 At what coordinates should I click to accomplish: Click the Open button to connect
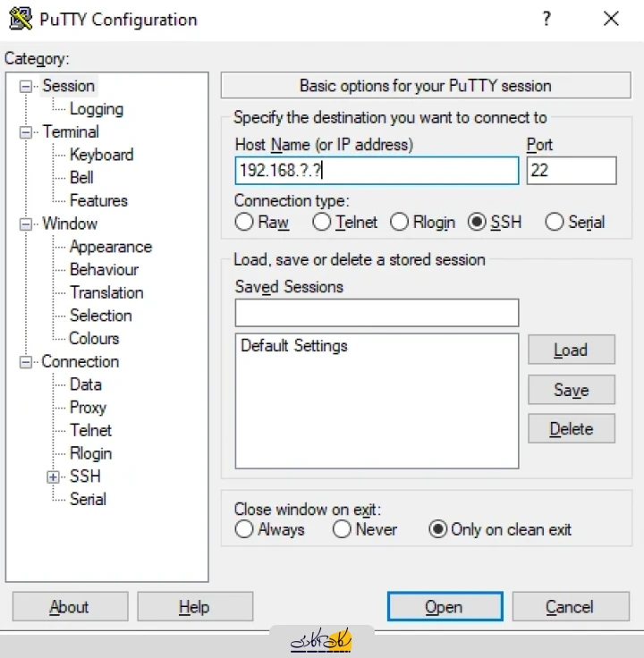443,607
